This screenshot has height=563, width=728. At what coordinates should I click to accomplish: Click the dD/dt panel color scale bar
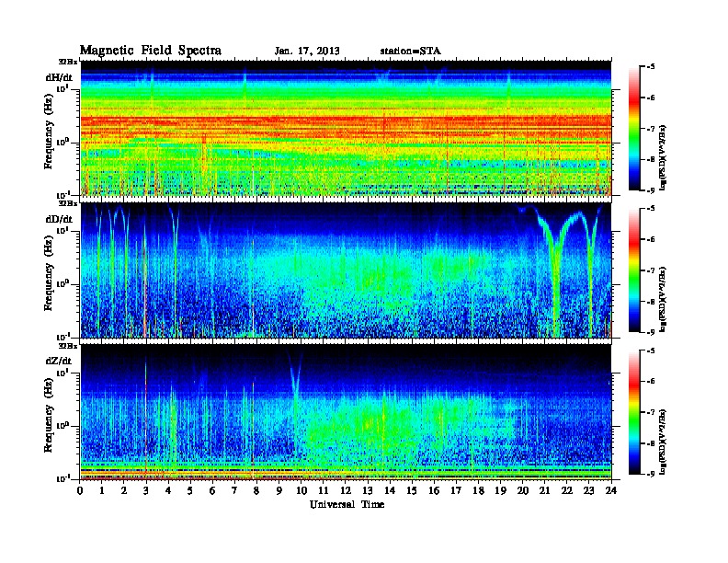633,270
